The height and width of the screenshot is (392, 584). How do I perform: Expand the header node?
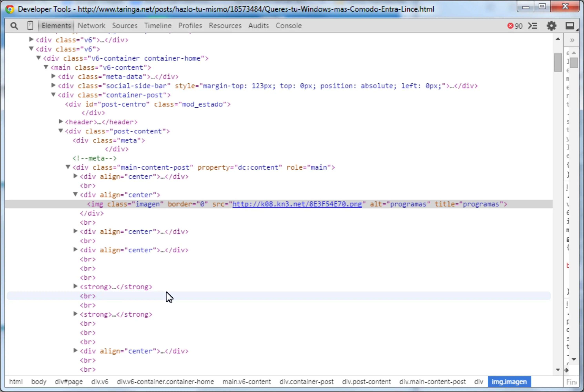(61, 122)
